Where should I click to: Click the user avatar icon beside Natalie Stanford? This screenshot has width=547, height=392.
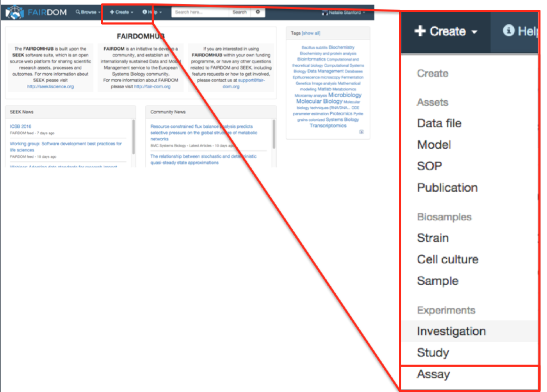pyautogui.click(x=325, y=13)
